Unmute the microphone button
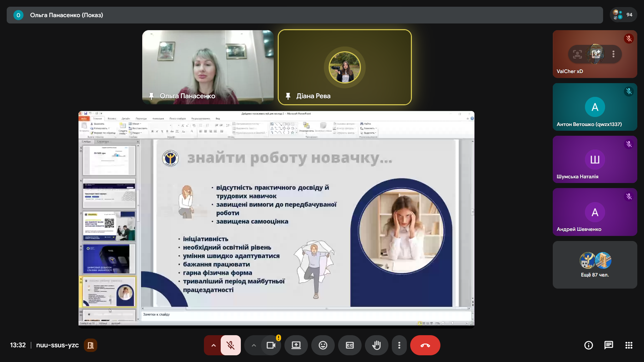The image size is (644, 362). (x=230, y=345)
